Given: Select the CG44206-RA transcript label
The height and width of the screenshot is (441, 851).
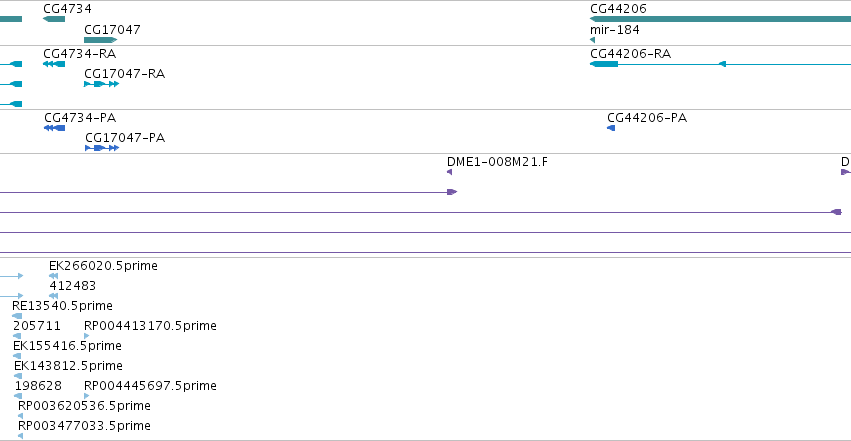Looking at the screenshot, I should click(x=631, y=54).
